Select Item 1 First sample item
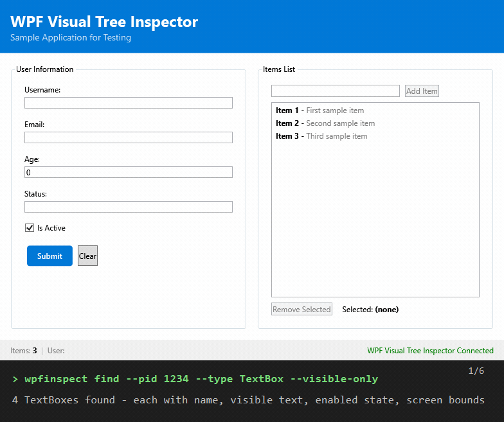The height and width of the screenshot is (422, 504). tap(375, 110)
